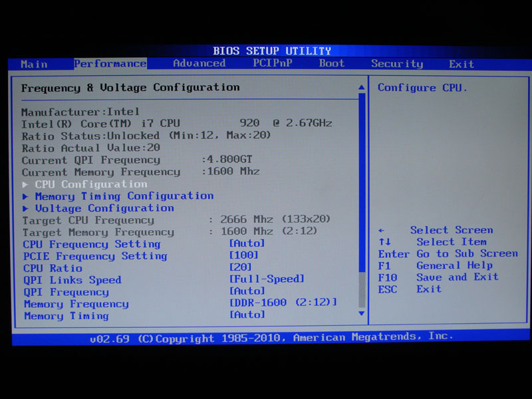532x399 pixels.
Task: Open the Main tab
Action: click(34, 64)
